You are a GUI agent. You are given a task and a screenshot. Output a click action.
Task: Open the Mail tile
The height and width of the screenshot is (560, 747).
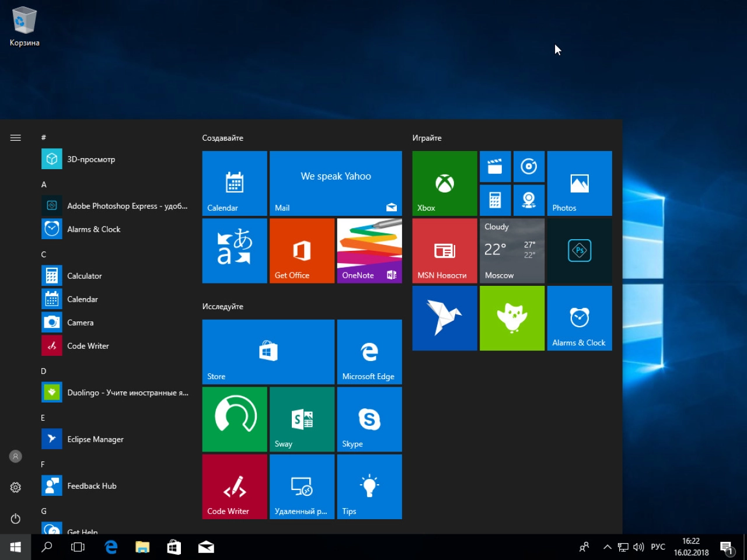tap(336, 183)
